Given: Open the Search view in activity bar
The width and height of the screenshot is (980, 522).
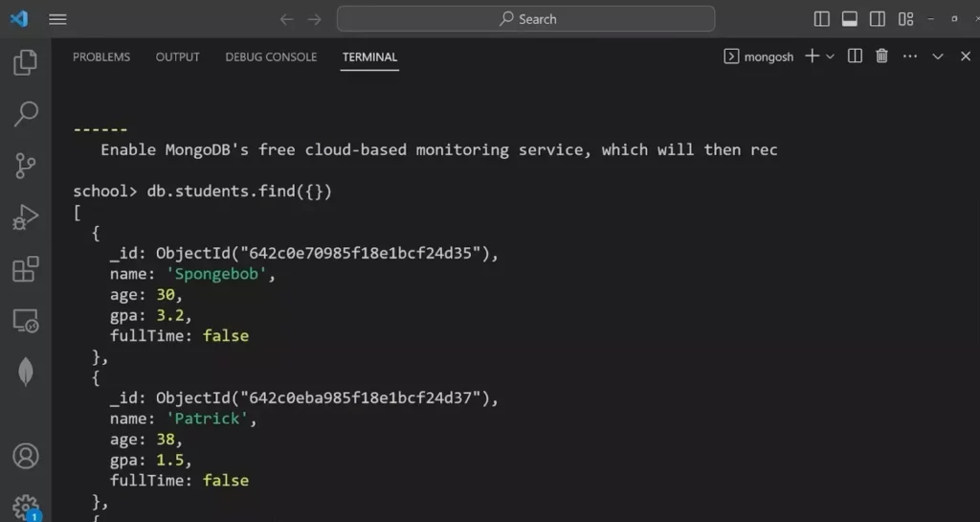Looking at the screenshot, I should click(25, 114).
